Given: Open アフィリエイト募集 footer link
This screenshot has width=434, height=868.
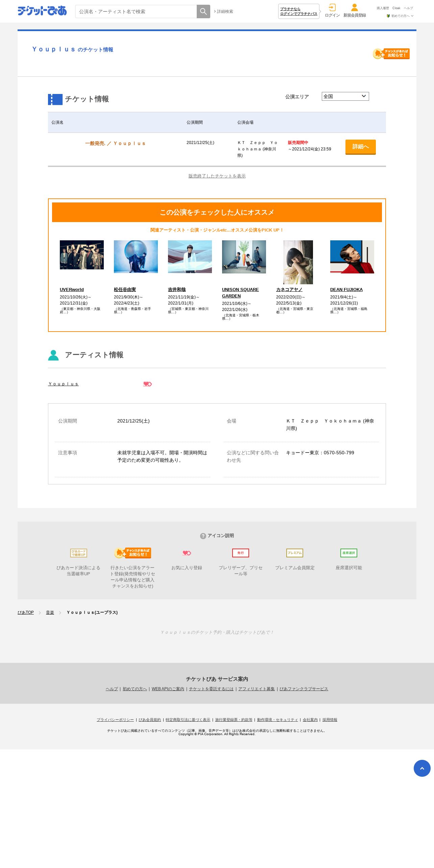Looking at the screenshot, I should 257,689.
